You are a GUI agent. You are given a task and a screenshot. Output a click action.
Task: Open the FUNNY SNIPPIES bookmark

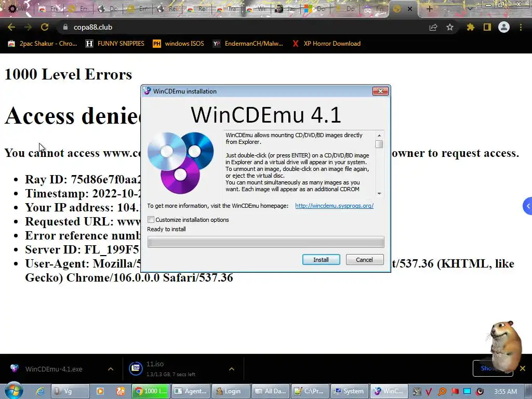pyautogui.click(x=115, y=44)
